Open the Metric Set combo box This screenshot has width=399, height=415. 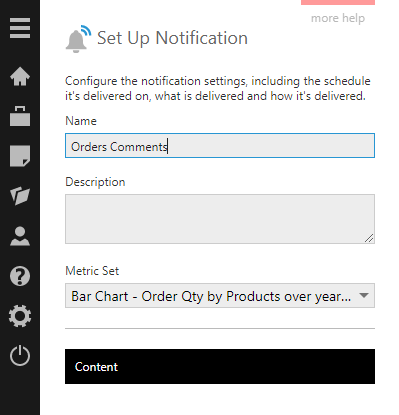pos(220,296)
